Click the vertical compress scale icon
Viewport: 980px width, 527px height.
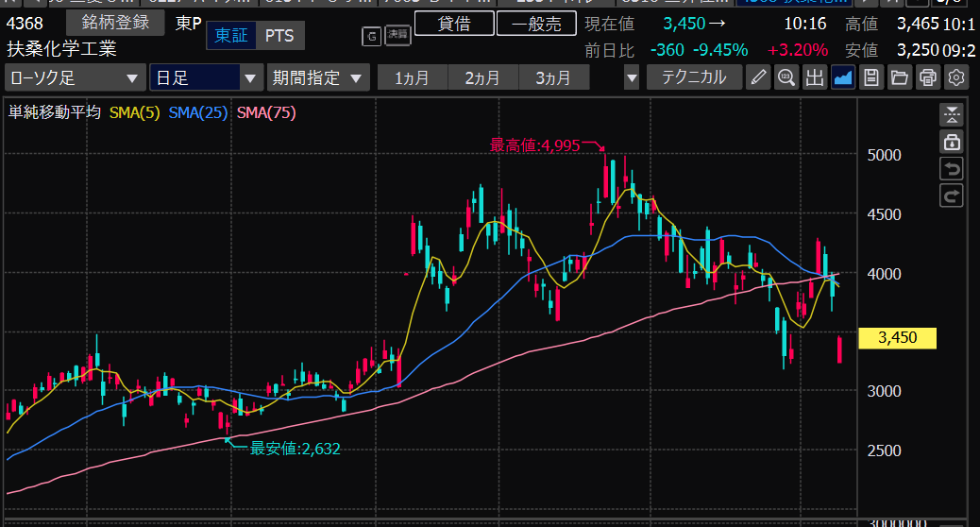(x=952, y=115)
